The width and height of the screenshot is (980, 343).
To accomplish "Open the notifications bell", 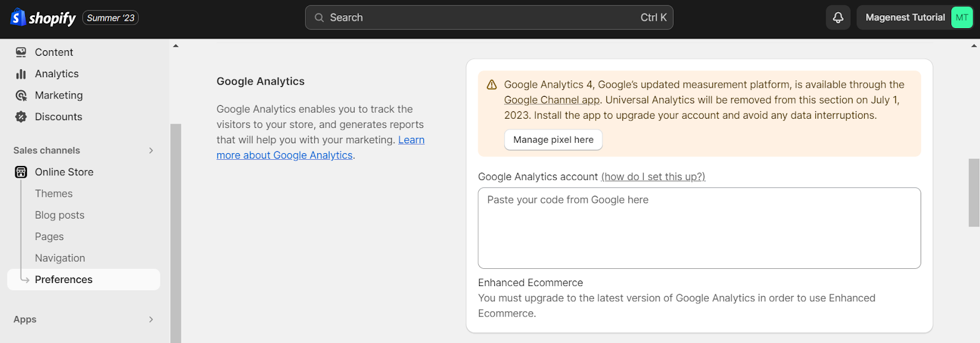I will (x=838, y=18).
